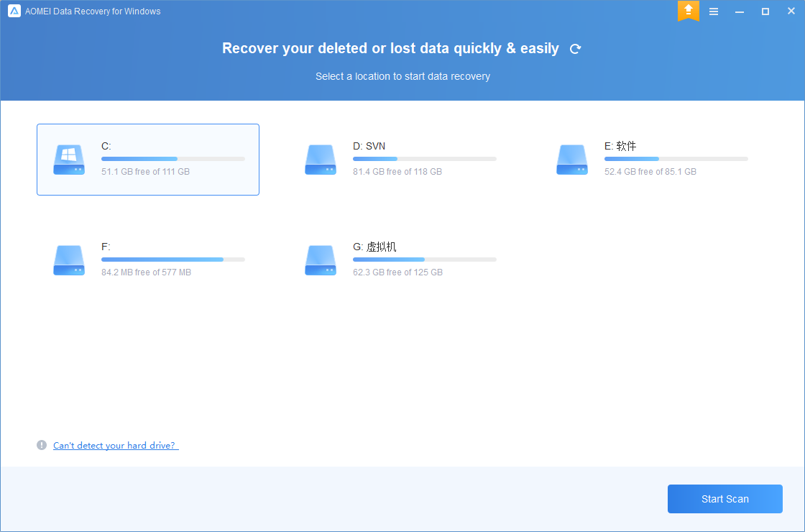Click the orange upgrade arrow icon

click(x=689, y=11)
